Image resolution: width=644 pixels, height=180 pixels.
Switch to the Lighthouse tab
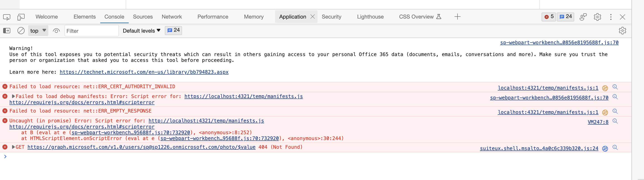[370, 17]
